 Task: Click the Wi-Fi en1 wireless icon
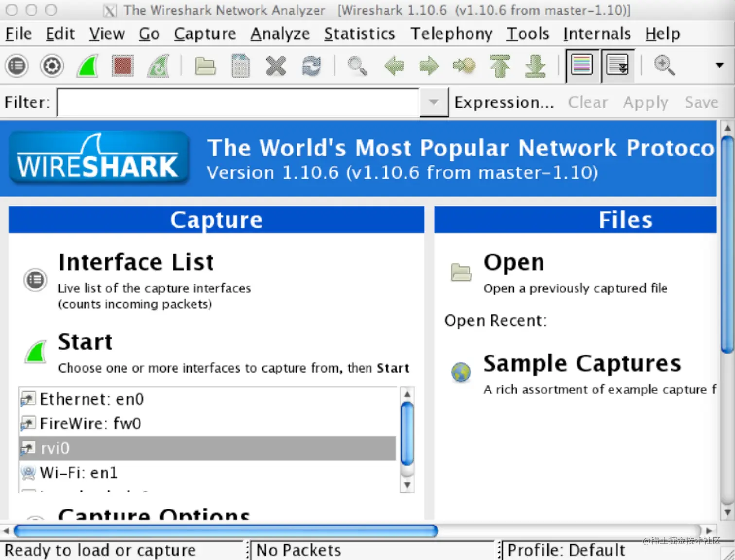tap(29, 473)
